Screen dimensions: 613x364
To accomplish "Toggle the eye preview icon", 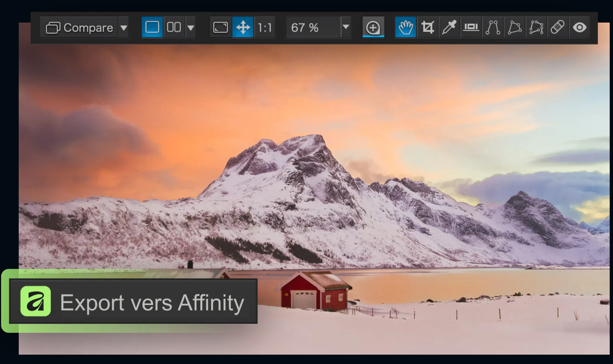I will tap(580, 28).
